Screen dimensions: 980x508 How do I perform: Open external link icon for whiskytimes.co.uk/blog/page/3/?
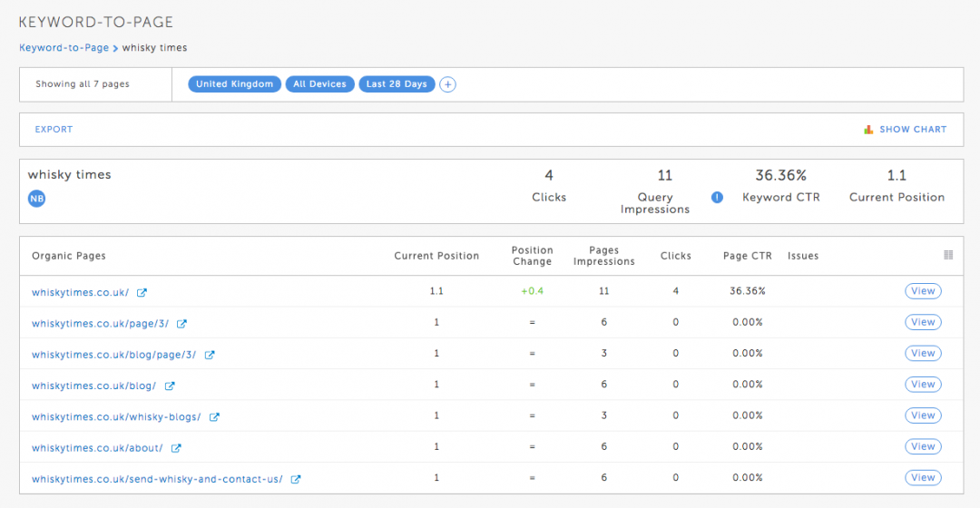tap(210, 355)
